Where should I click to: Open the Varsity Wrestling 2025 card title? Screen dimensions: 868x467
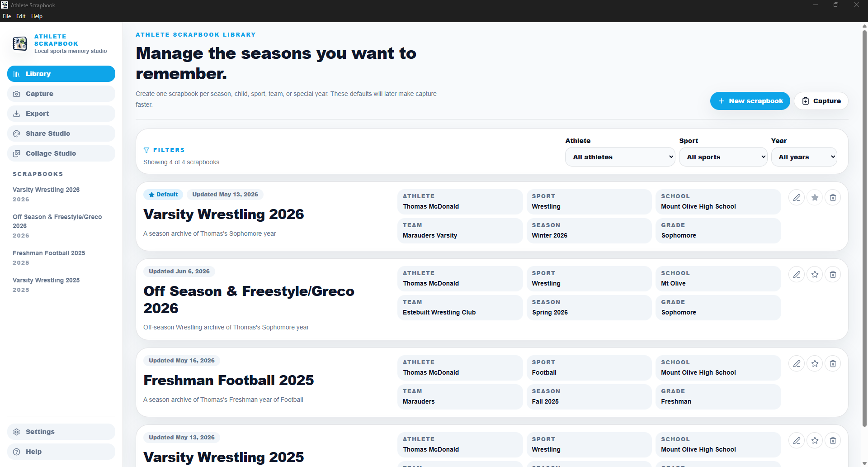[224, 457]
